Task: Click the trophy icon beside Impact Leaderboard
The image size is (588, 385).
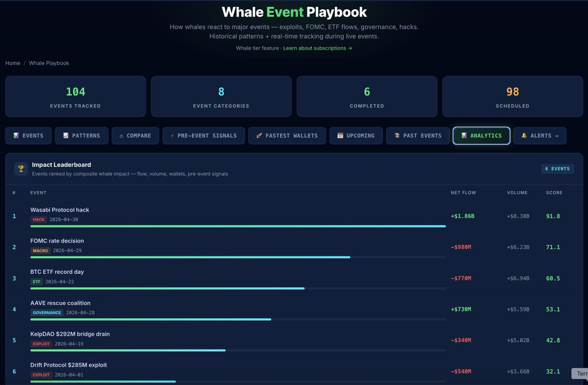Action: coord(21,169)
